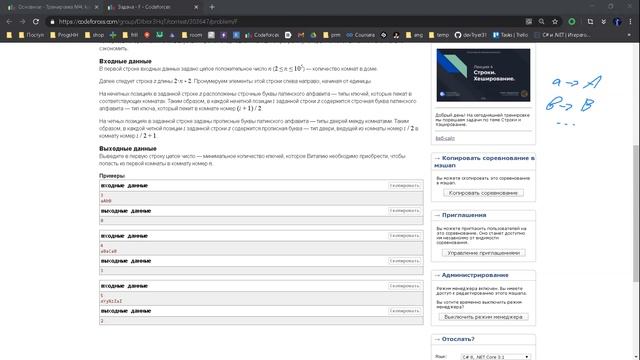Copy the third example's input data

(x=404, y=286)
